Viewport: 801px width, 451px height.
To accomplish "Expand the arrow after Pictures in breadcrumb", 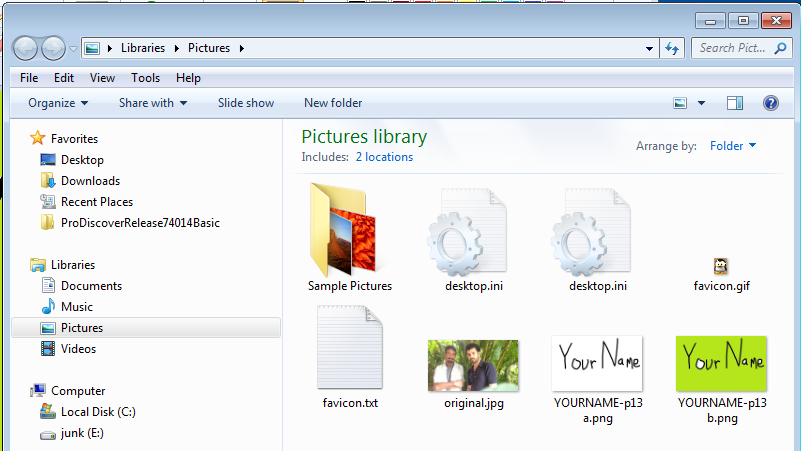I will point(242,48).
